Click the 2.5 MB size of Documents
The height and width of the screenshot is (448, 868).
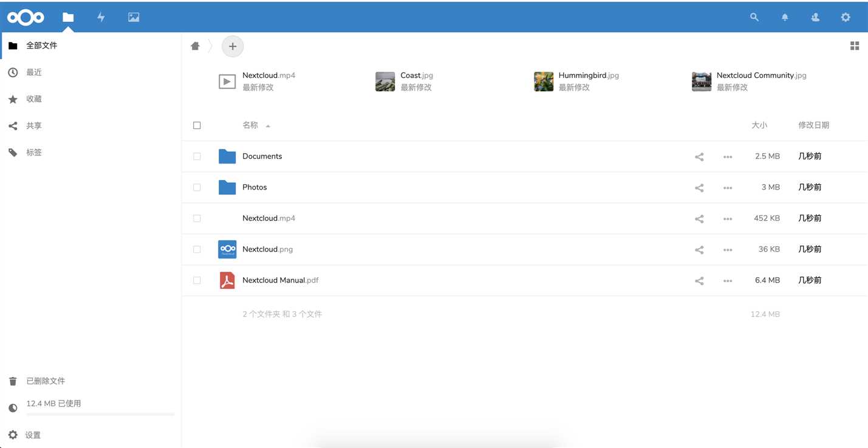coord(767,156)
